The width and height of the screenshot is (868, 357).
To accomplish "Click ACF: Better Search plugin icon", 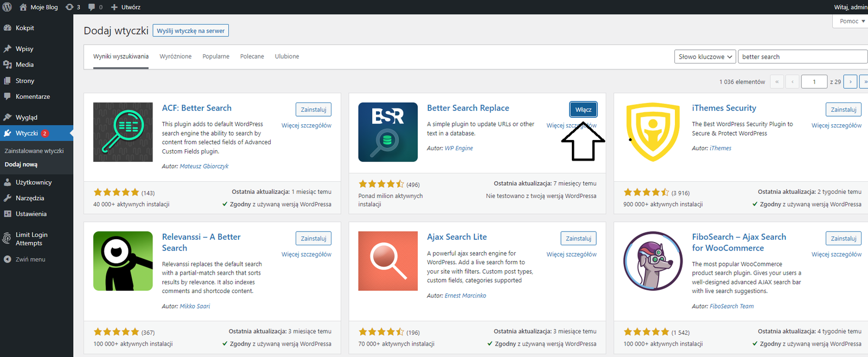I will click(x=123, y=132).
